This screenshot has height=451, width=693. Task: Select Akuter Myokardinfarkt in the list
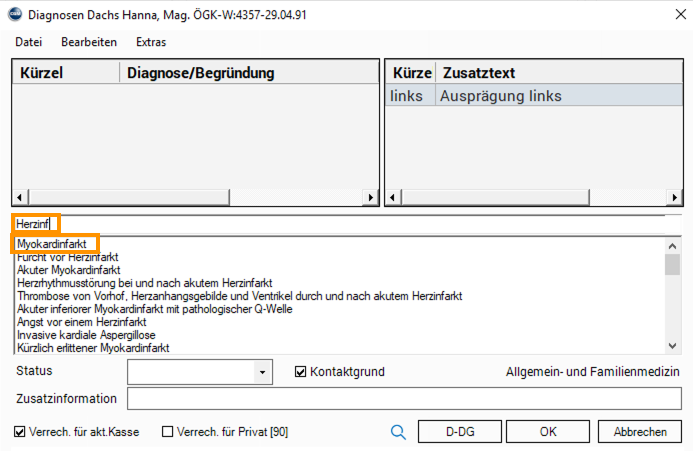[69, 270]
